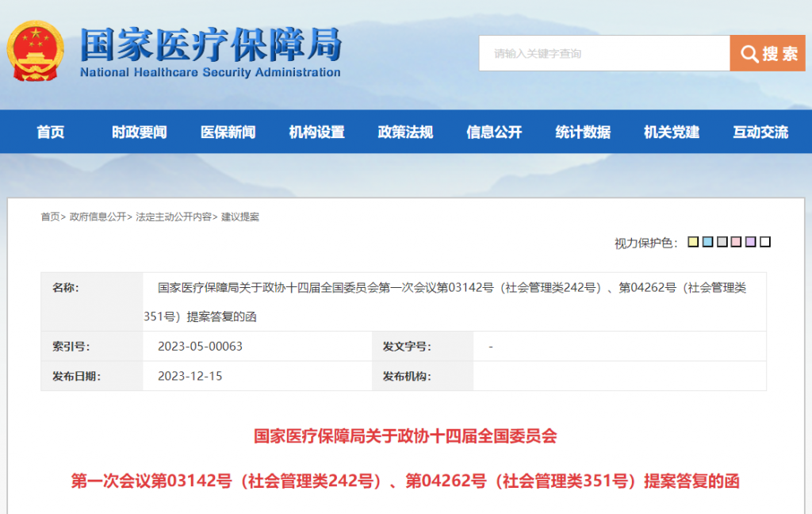Click the 发文字号 label cell
Image resolution: width=812 pixels, height=514 pixels.
click(x=423, y=346)
